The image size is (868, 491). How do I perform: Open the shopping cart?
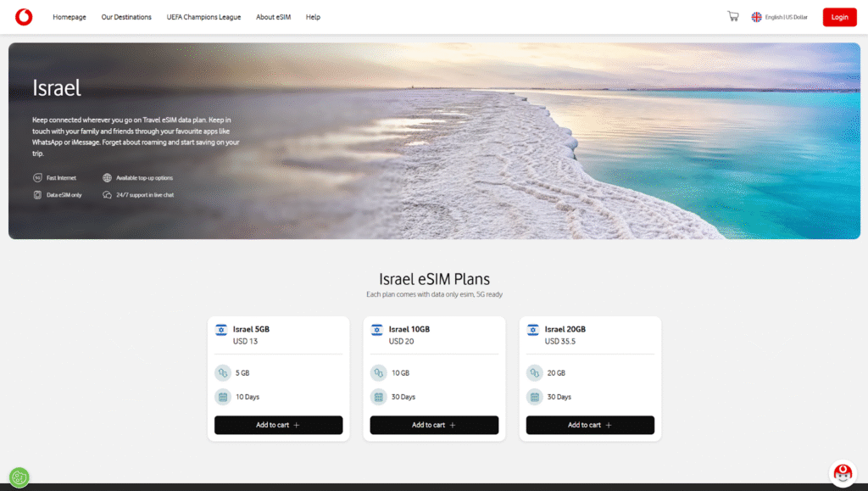click(732, 15)
